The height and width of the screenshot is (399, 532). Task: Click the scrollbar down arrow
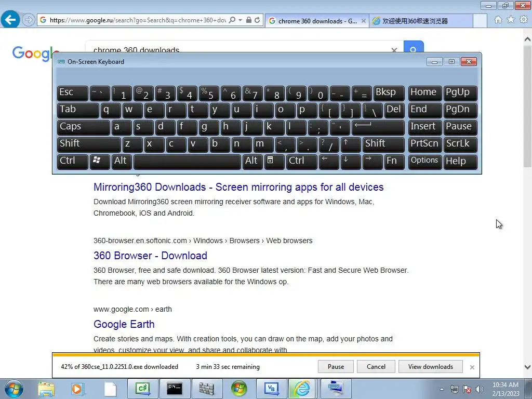point(527,367)
